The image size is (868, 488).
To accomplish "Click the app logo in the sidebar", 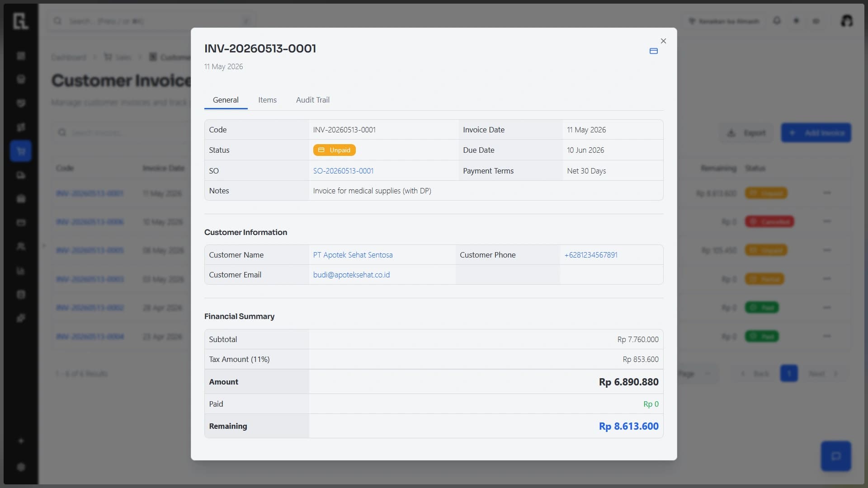I will (20, 21).
